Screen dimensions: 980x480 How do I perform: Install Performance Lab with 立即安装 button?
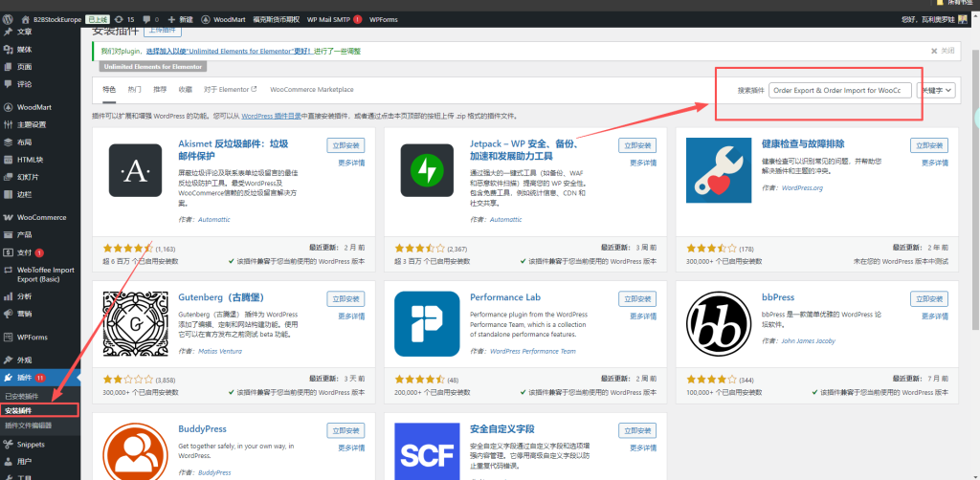click(x=637, y=298)
